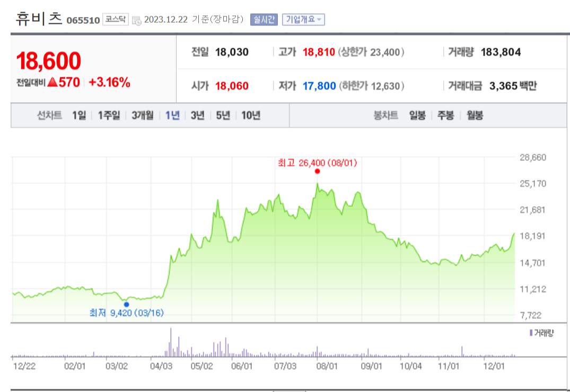Click the stock name 휴비츠
Image resolution: width=570 pixels, height=392 pixels.
pyautogui.click(x=39, y=19)
